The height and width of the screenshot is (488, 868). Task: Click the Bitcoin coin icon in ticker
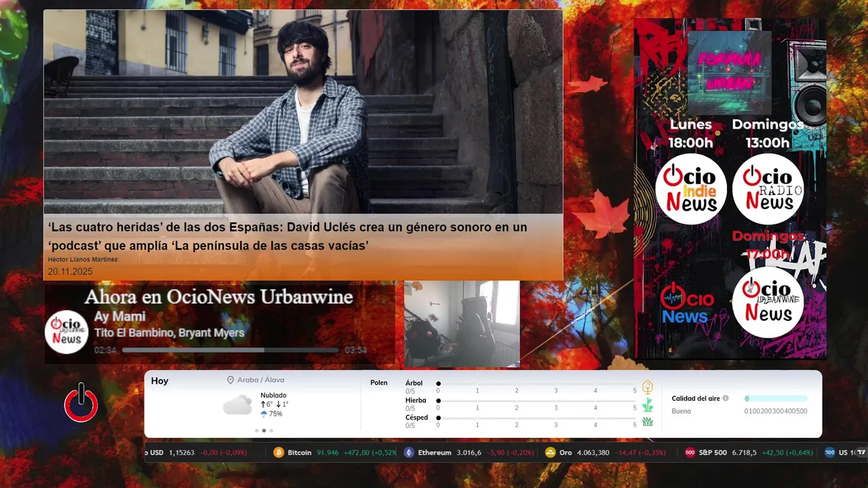tap(278, 453)
